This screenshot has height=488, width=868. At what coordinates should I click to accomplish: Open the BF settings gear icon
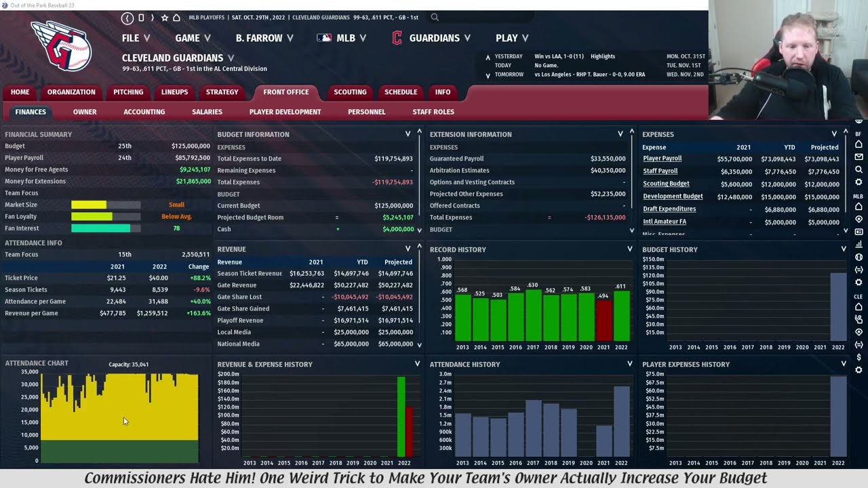pos(859,182)
